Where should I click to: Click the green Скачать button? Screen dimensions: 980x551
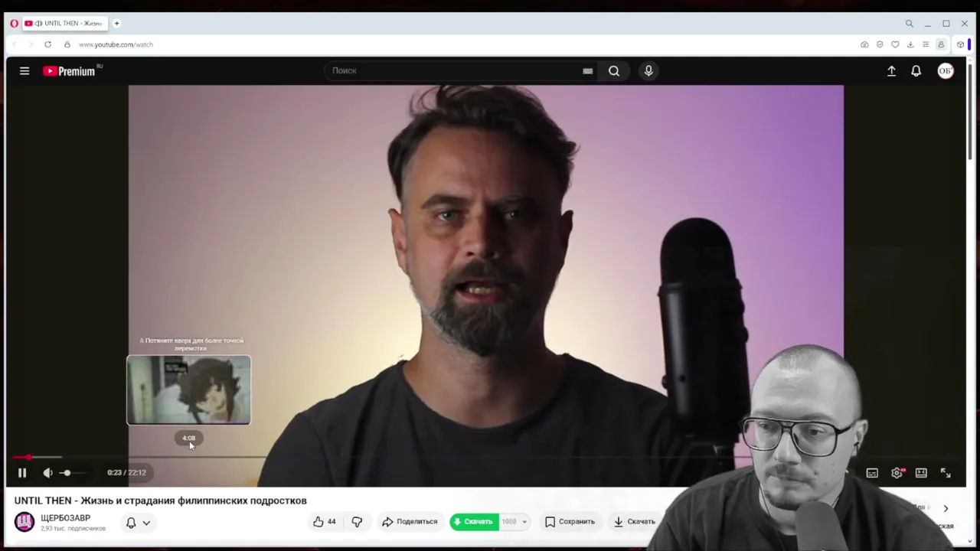coord(475,522)
